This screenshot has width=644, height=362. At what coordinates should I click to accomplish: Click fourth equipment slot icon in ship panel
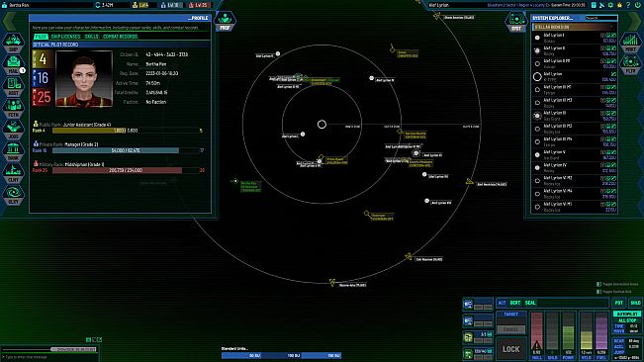(468, 353)
